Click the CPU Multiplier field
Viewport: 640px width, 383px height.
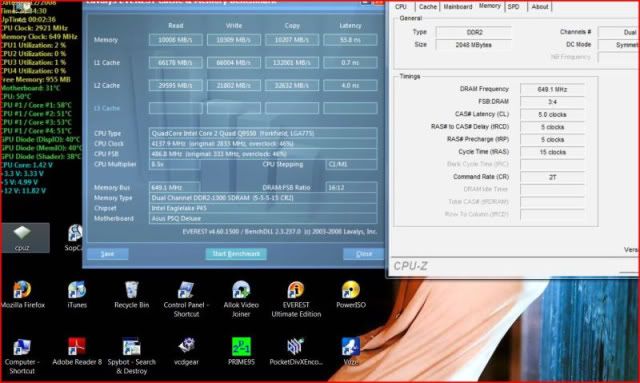coord(175,165)
